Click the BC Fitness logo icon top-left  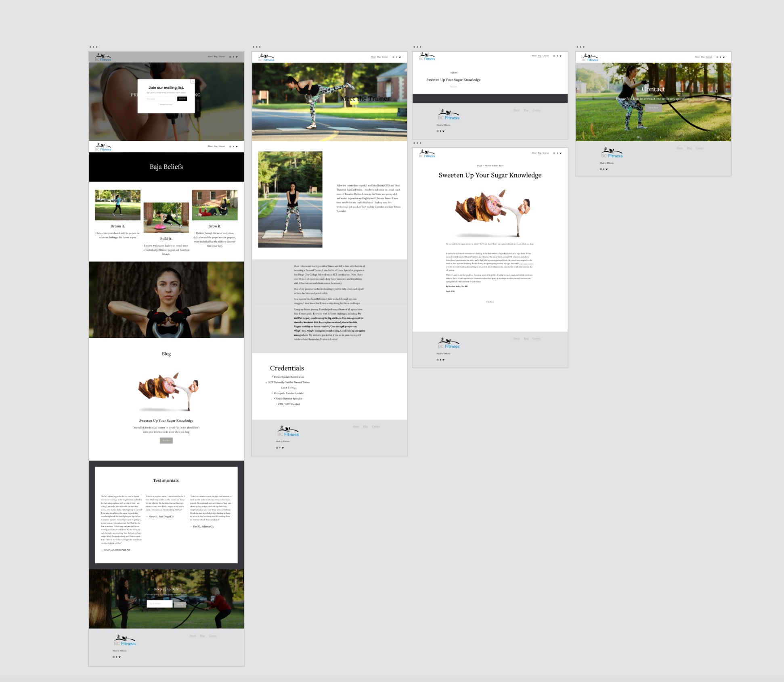(103, 58)
